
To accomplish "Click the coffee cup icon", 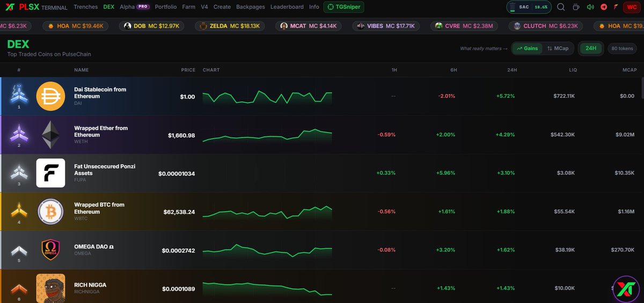I will [576, 7].
